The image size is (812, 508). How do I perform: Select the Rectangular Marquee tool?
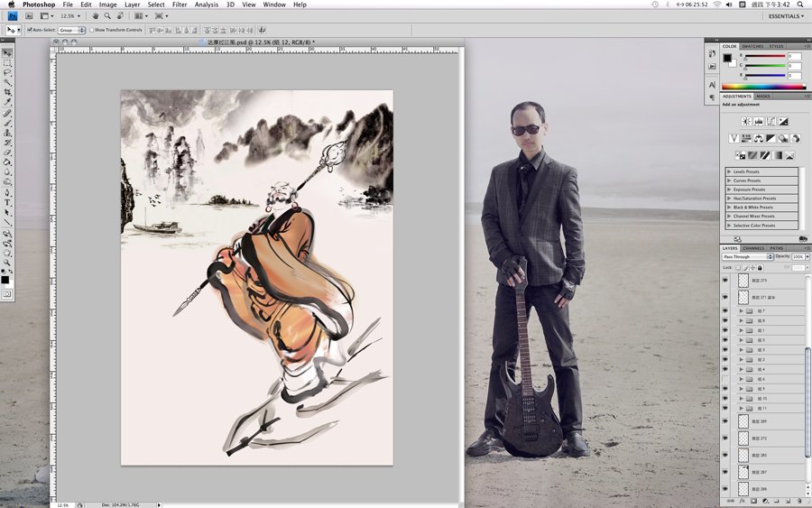pos(6,62)
